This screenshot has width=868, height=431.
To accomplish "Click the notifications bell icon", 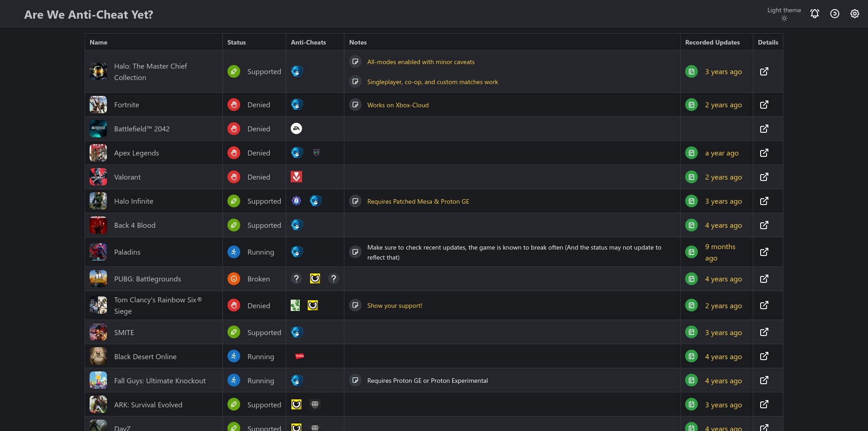I will point(815,14).
